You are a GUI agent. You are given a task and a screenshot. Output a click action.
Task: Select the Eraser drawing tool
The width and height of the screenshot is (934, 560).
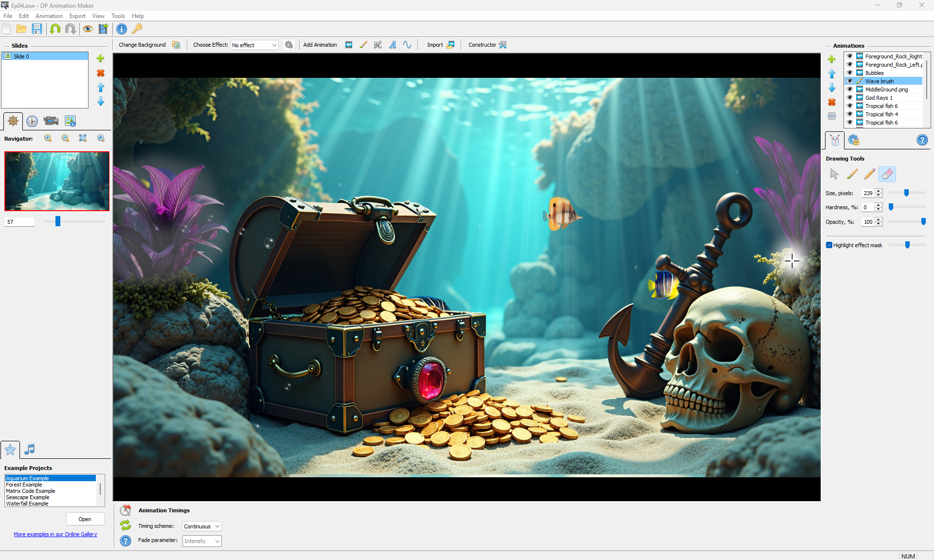pos(887,174)
